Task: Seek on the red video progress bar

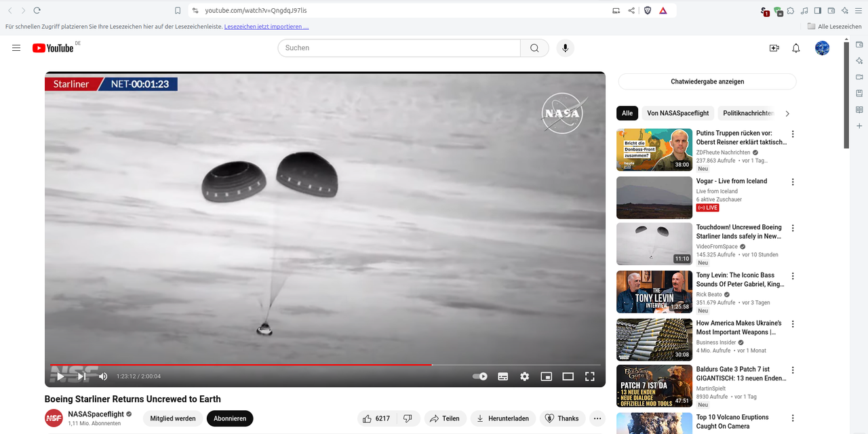Action: coord(325,365)
